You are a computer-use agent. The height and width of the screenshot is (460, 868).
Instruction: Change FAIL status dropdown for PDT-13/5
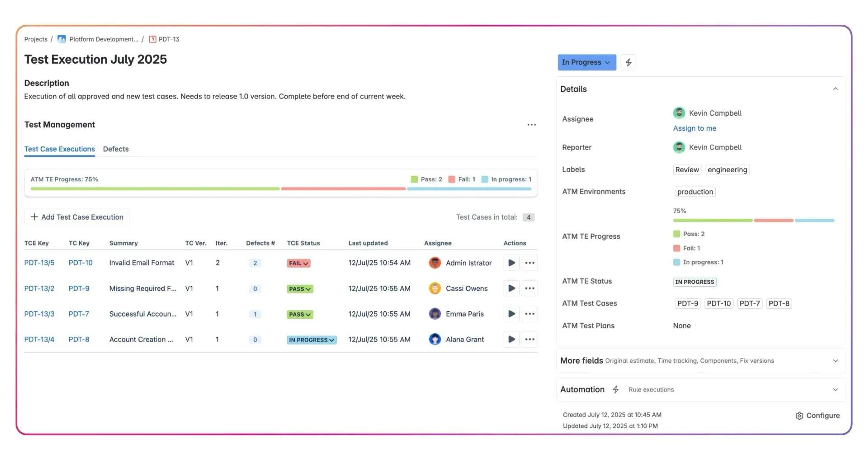(x=298, y=263)
